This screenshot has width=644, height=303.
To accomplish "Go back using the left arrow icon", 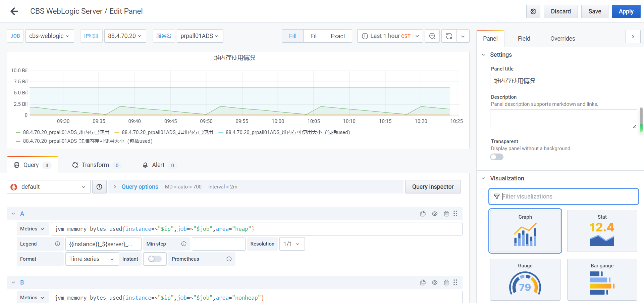I will [x=14, y=11].
